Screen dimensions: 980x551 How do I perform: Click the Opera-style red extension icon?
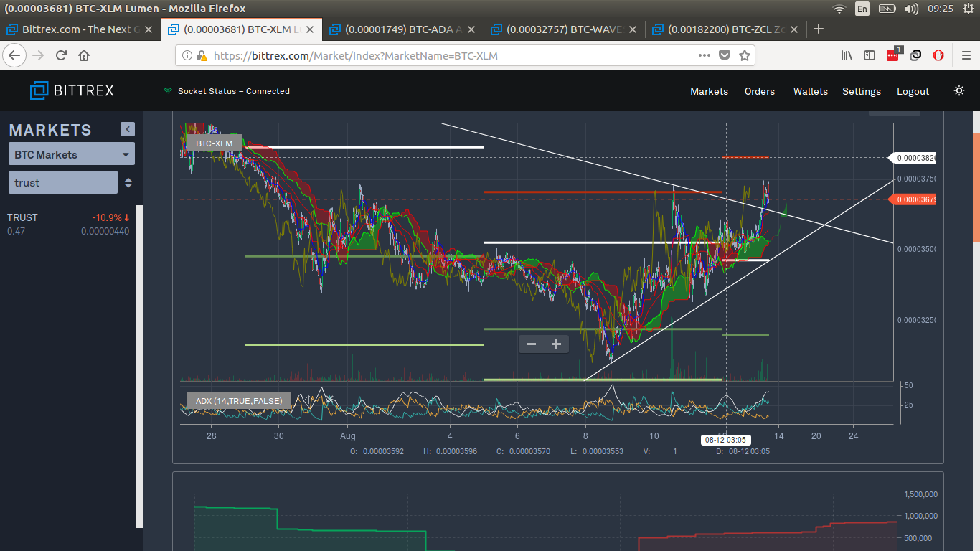938,55
